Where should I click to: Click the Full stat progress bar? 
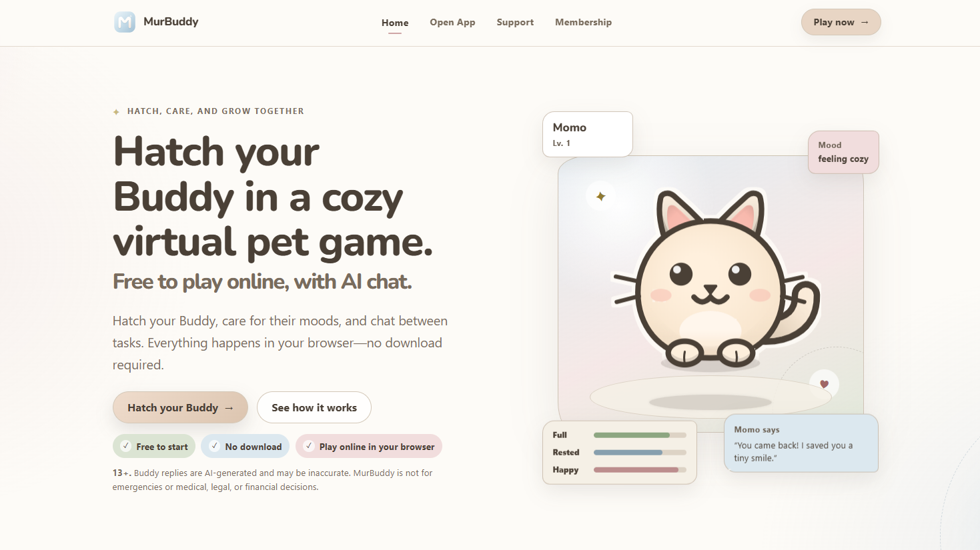tap(640, 435)
